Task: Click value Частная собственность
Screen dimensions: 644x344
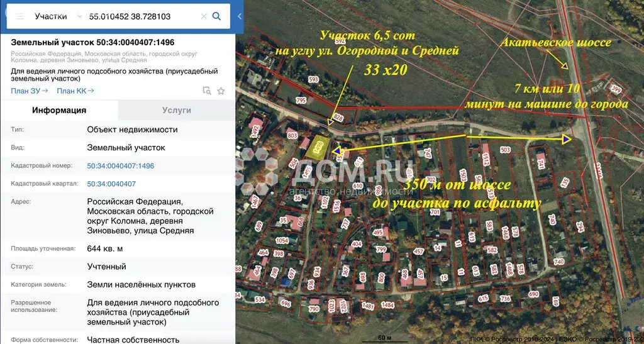Action: pyautogui.click(x=133, y=340)
